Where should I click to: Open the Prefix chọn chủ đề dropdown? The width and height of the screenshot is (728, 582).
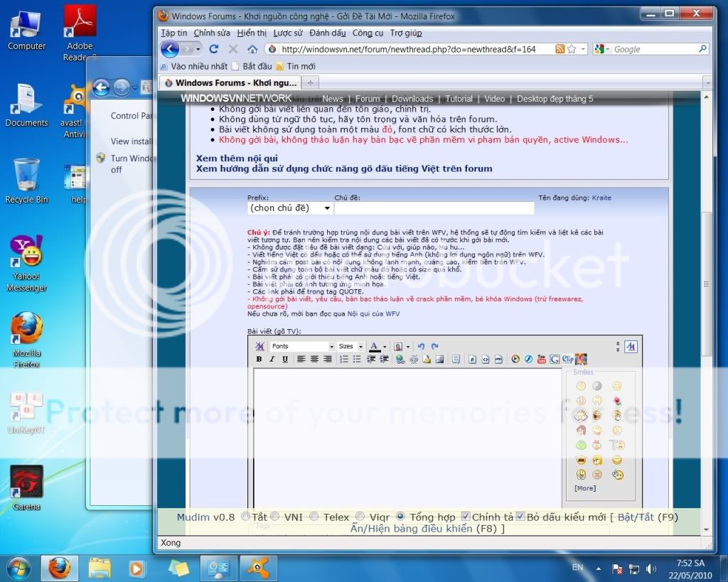289,208
